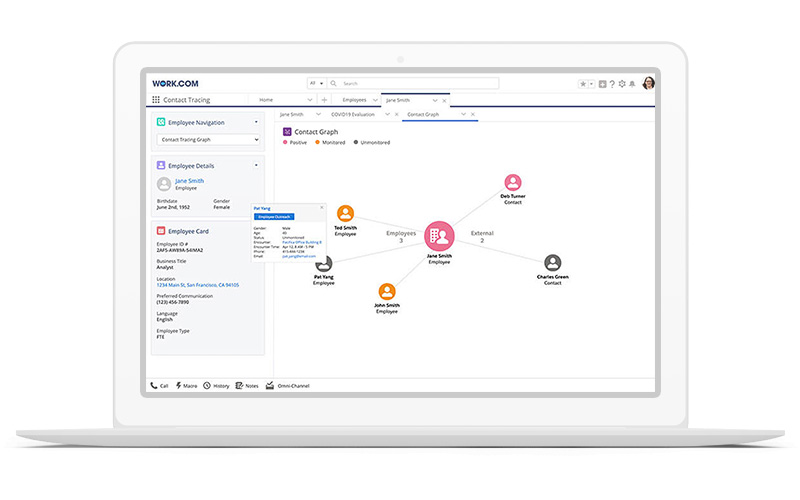800x500 pixels.
Task: Open the Contact Tracing Graph combo box
Action: pos(208,139)
